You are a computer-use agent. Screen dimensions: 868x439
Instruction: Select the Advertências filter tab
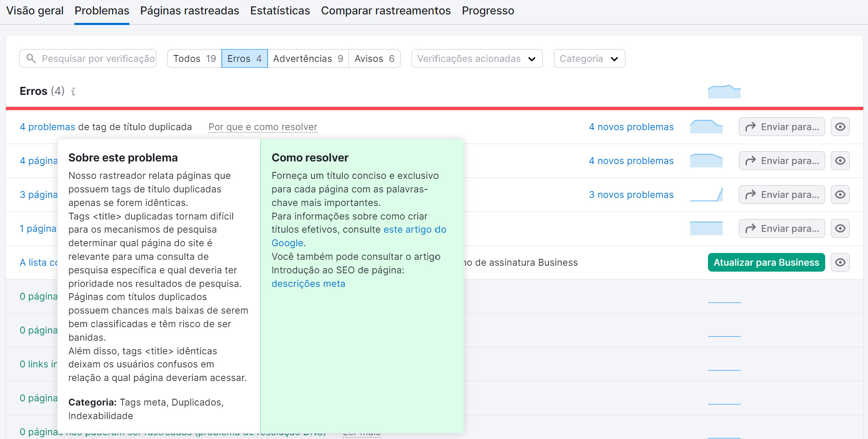click(308, 58)
